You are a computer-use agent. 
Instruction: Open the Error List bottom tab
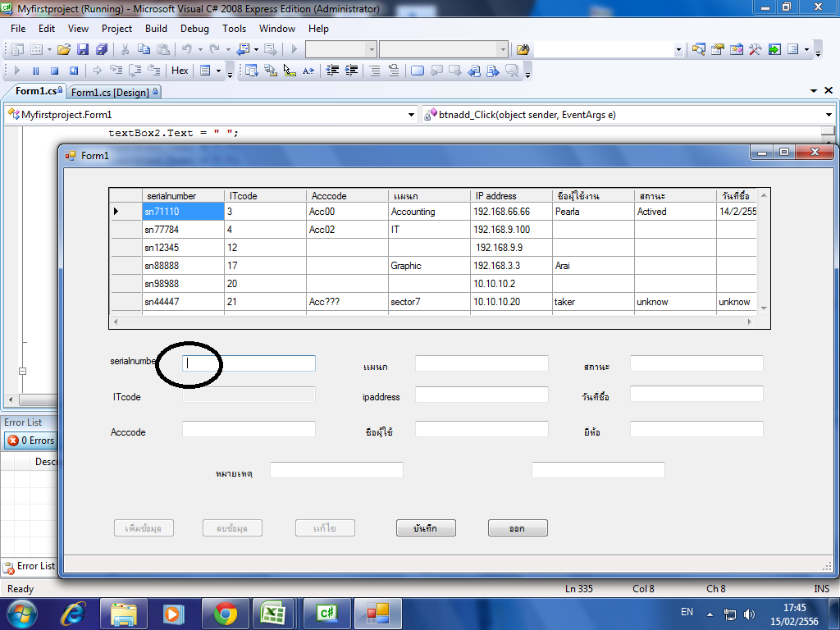[30, 566]
